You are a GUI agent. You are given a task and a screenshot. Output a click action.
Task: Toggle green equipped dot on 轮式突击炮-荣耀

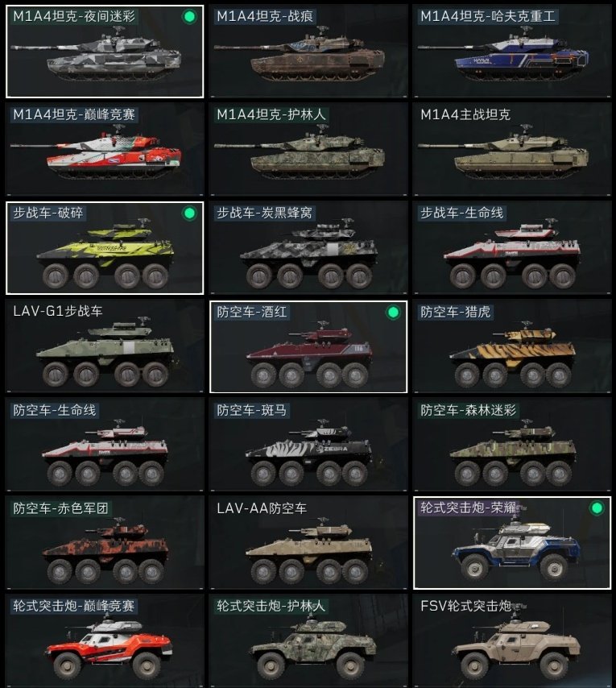[x=597, y=508]
